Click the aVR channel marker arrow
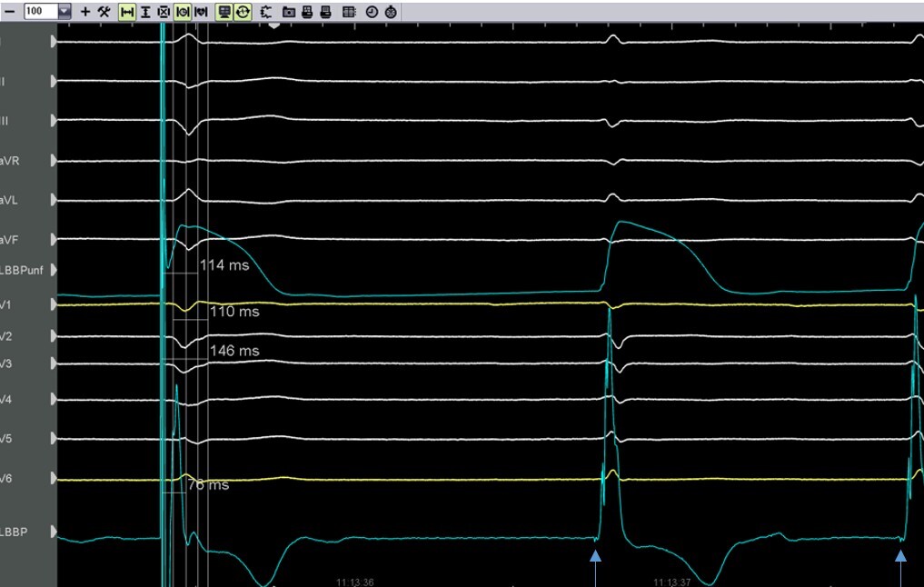 point(54,160)
